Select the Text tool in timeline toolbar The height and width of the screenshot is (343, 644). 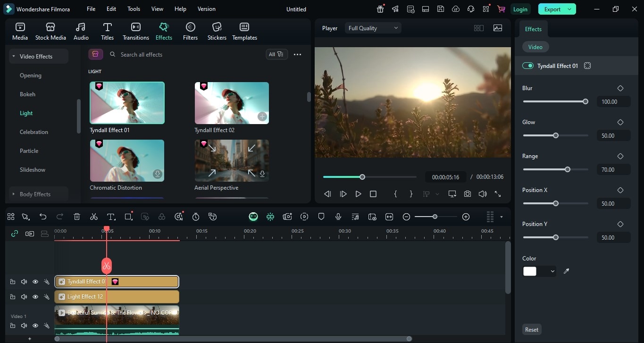click(x=111, y=217)
